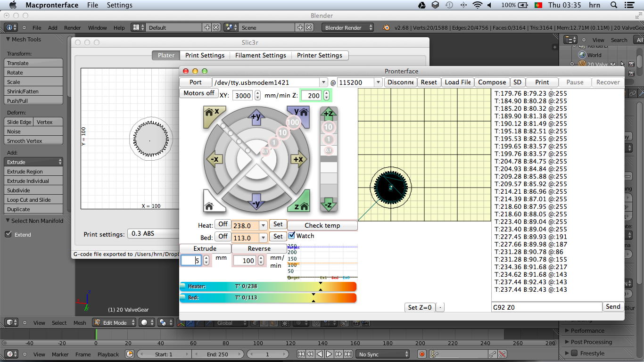Click the Check temp button
Viewport: 644px width, 362px height.
coord(322,225)
